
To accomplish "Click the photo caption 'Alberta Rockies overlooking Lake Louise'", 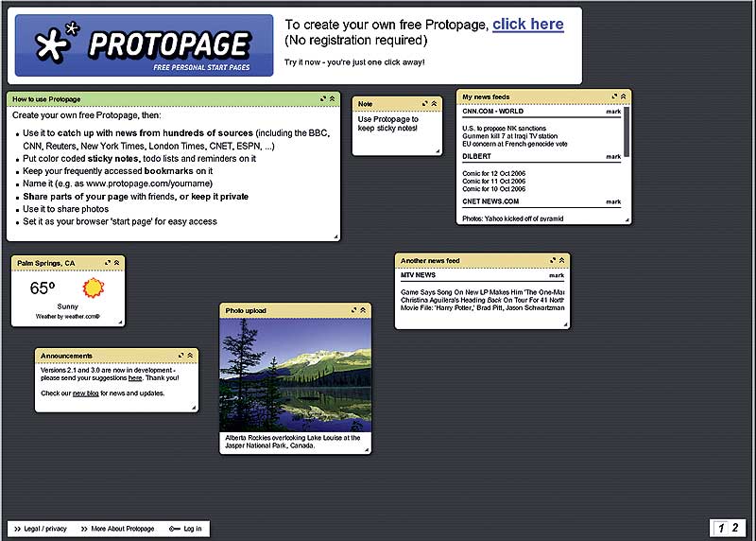I will tap(293, 442).
